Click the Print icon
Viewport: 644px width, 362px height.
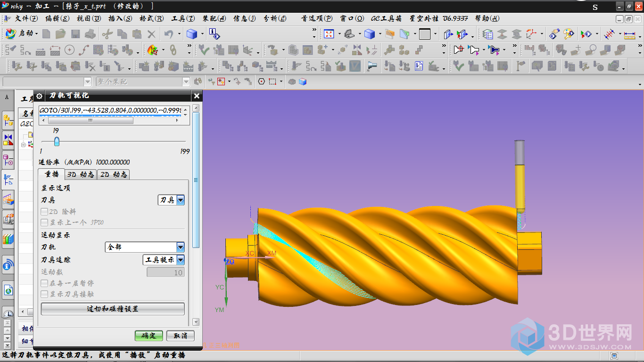[x=91, y=34]
